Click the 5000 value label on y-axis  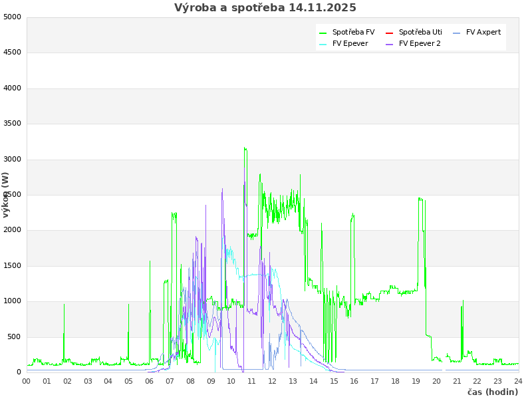(x=12, y=17)
